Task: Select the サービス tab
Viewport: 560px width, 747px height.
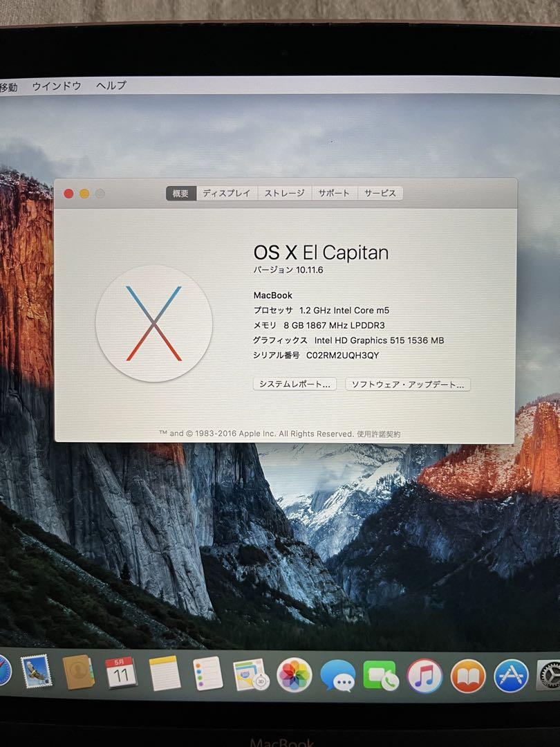Action: (x=380, y=194)
